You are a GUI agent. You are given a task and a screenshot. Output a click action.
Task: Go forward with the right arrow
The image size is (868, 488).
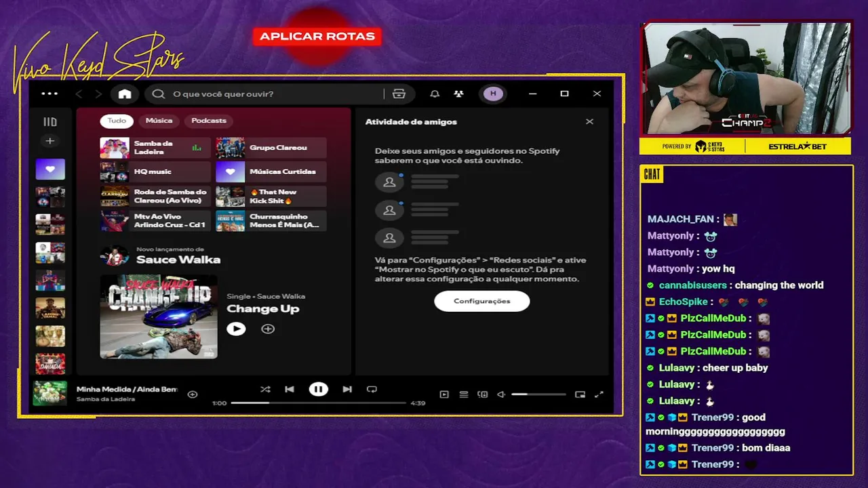[98, 94]
